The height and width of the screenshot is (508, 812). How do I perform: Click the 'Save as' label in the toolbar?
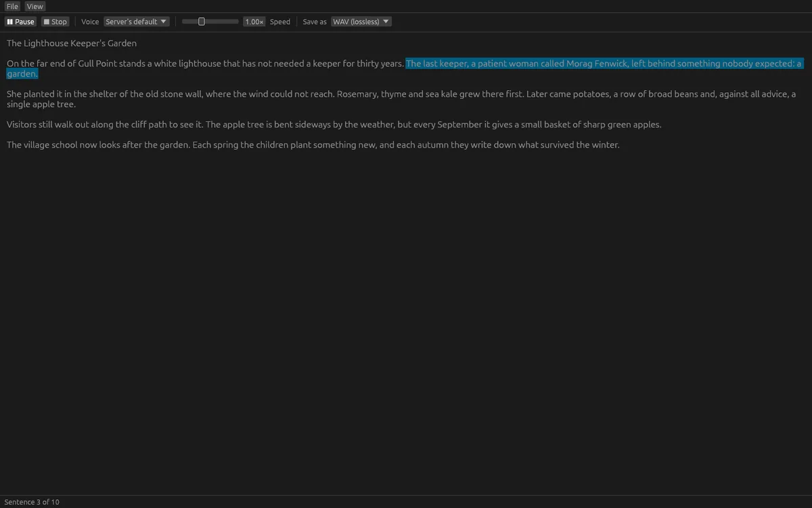315,22
